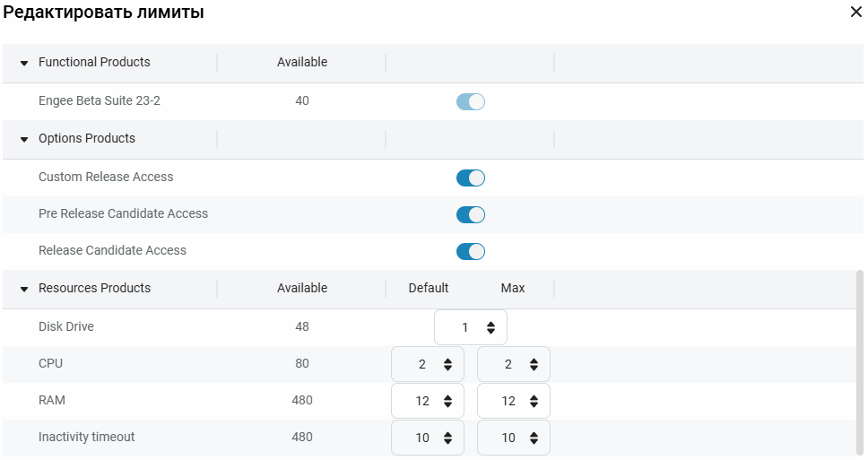Select the Engee Beta Suite 23-2 label

pyautogui.click(x=100, y=100)
